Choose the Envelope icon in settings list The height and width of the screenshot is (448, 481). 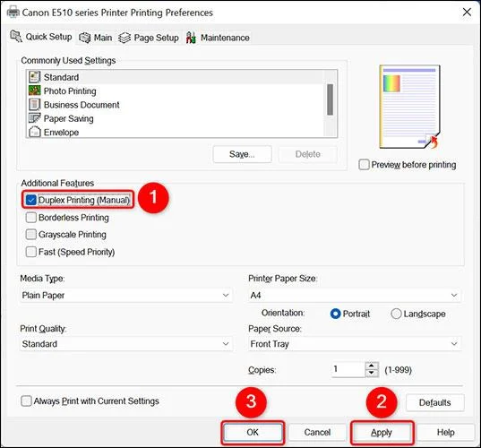[34, 132]
